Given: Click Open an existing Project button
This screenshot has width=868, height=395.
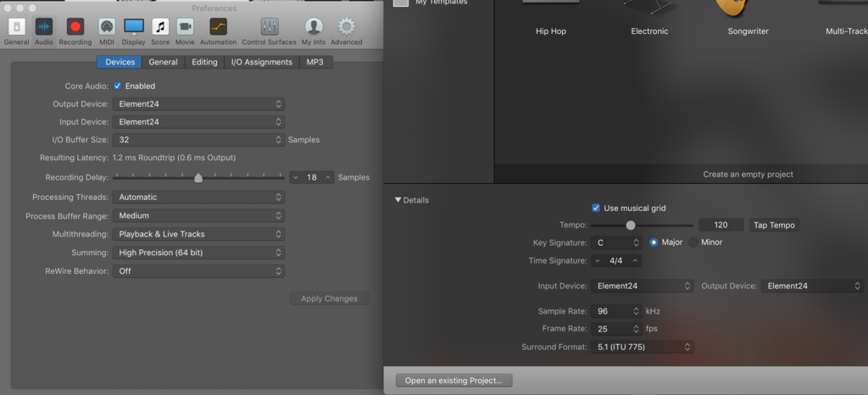Looking at the screenshot, I should 453,381.
